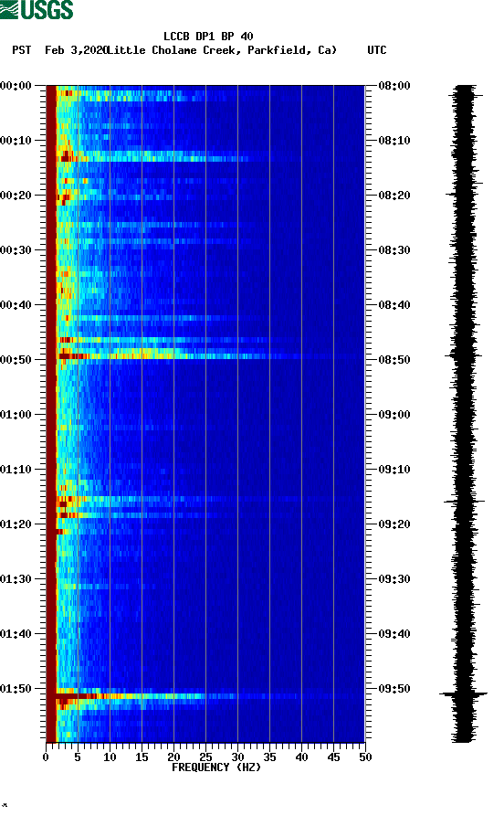Click the 00:40 PST time label

pyautogui.click(x=16, y=304)
